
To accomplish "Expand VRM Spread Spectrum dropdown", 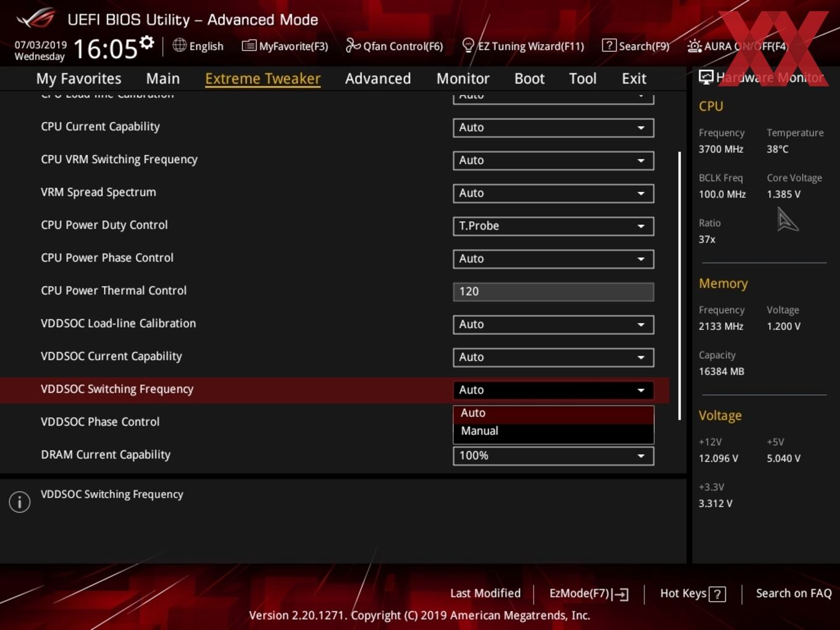I will [553, 193].
